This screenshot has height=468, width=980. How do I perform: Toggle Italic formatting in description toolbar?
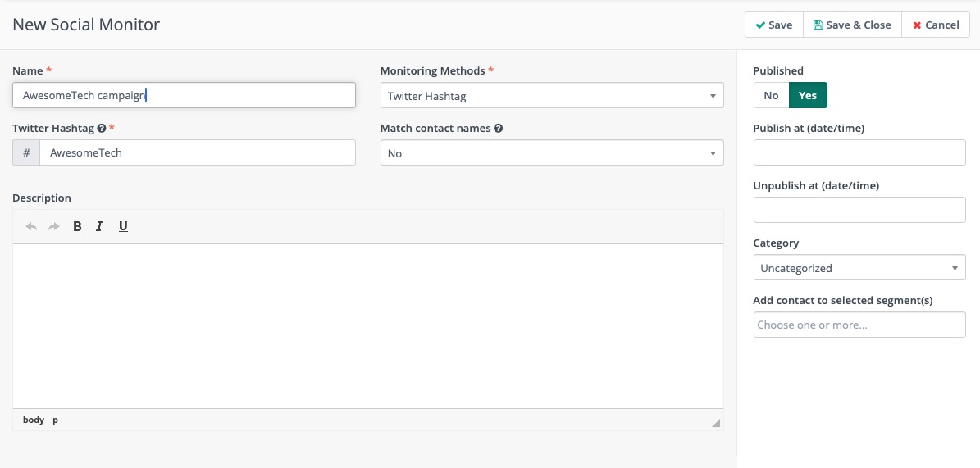(x=99, y=226)
